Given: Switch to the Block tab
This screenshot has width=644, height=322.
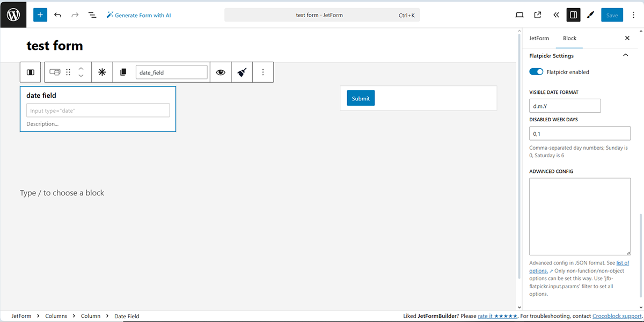Looking at the screenshot, I should (569, 38).
